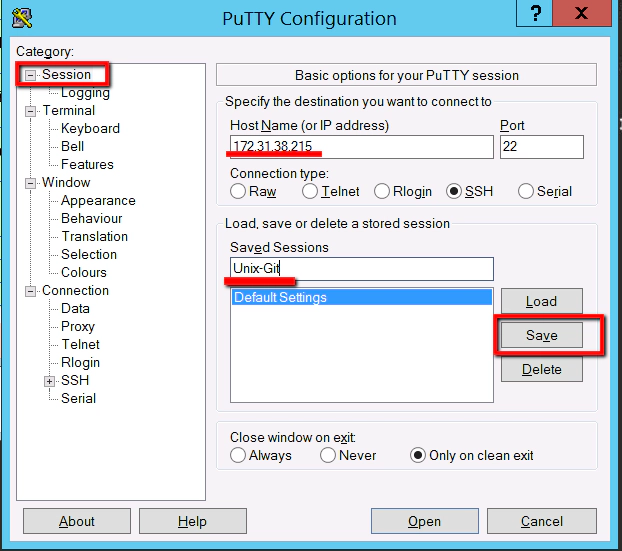Open the Logging category
Image resolution: width=622 pixels, height=551 pixels.
coord(85,92)
